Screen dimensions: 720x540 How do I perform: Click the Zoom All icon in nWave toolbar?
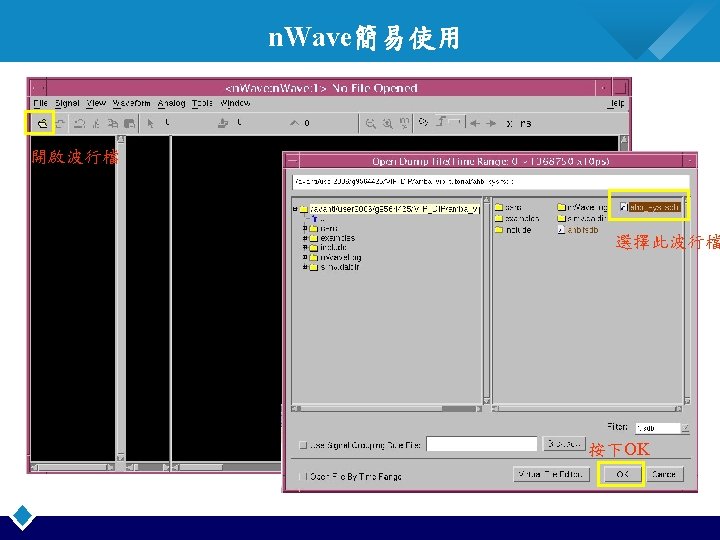[x=404, y=123]
